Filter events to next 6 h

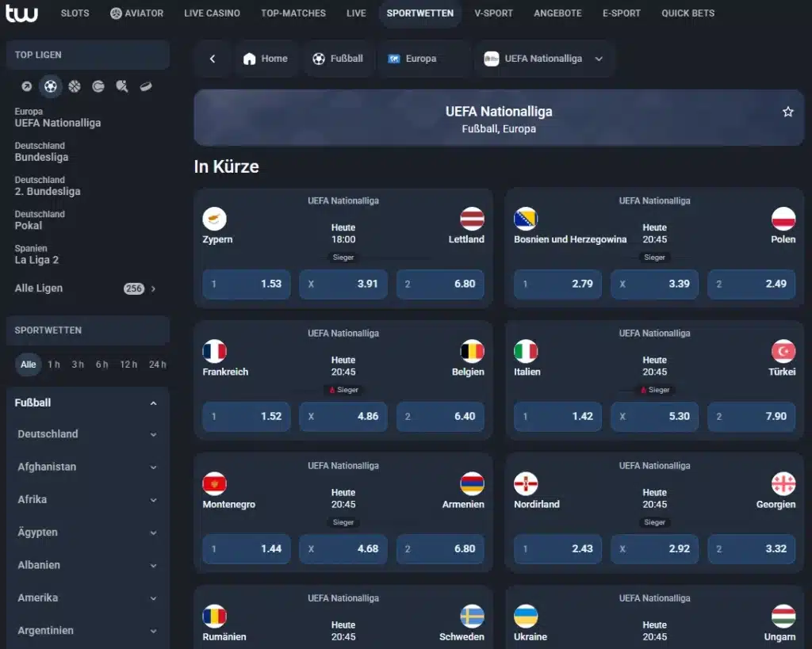pos(102,365)
